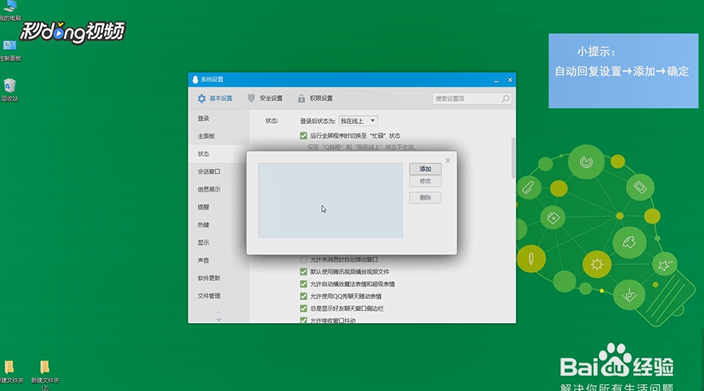Select the 新建文件夹 (2) desktop folder
Viewport: 704px width, 391px height.
45,374
